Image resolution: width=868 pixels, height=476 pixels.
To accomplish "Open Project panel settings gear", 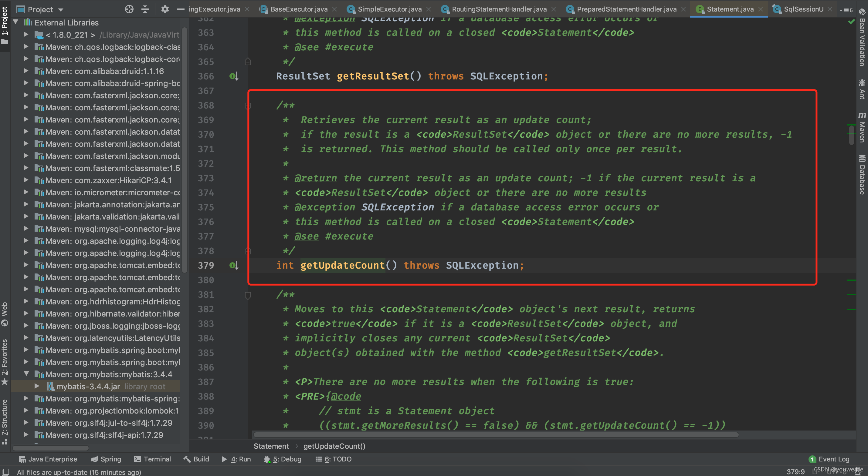I will click(165, 9).
